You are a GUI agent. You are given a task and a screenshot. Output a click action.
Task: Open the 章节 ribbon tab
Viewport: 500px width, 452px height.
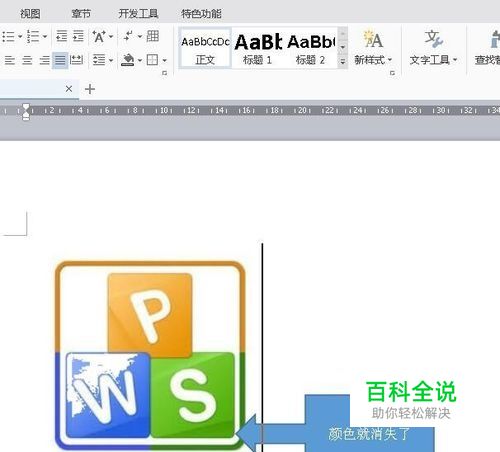click(81, 14)
